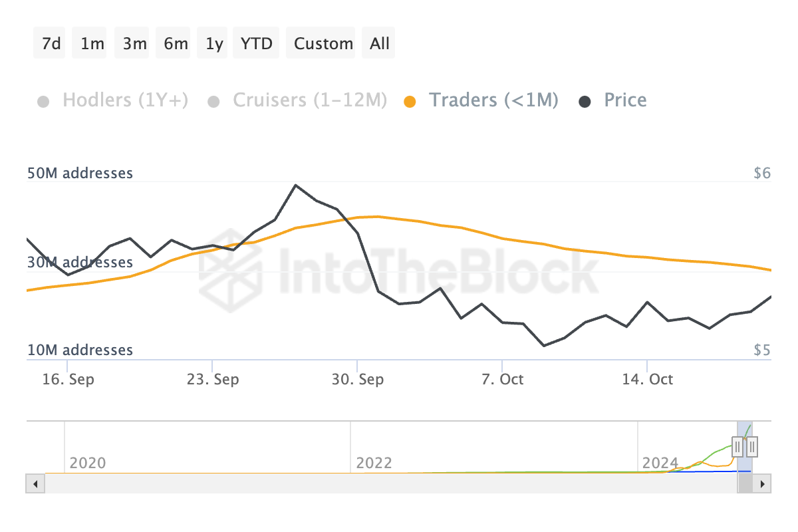
Task: Show year-to-date with YTD button
Action: (x=257, y=44)
